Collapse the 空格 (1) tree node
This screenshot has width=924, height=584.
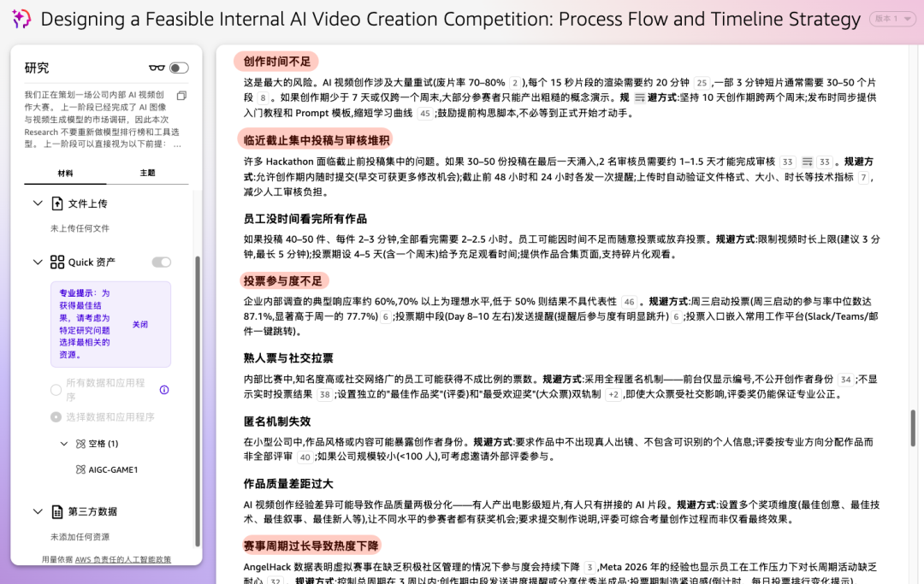tap(64, 444)
